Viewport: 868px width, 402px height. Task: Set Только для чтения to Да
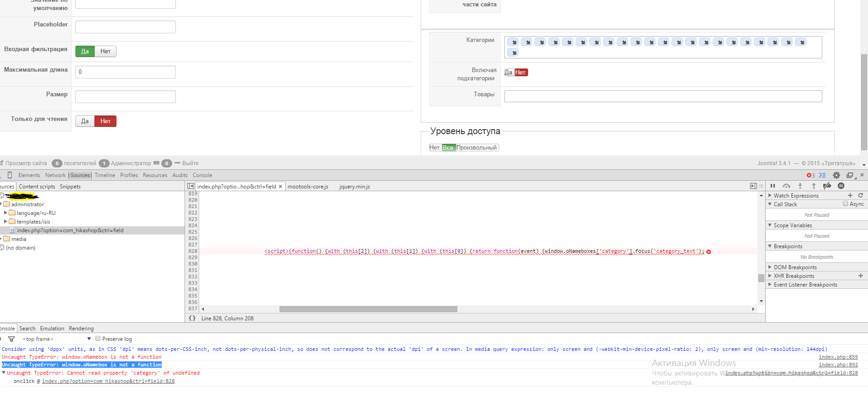(85, 121)
